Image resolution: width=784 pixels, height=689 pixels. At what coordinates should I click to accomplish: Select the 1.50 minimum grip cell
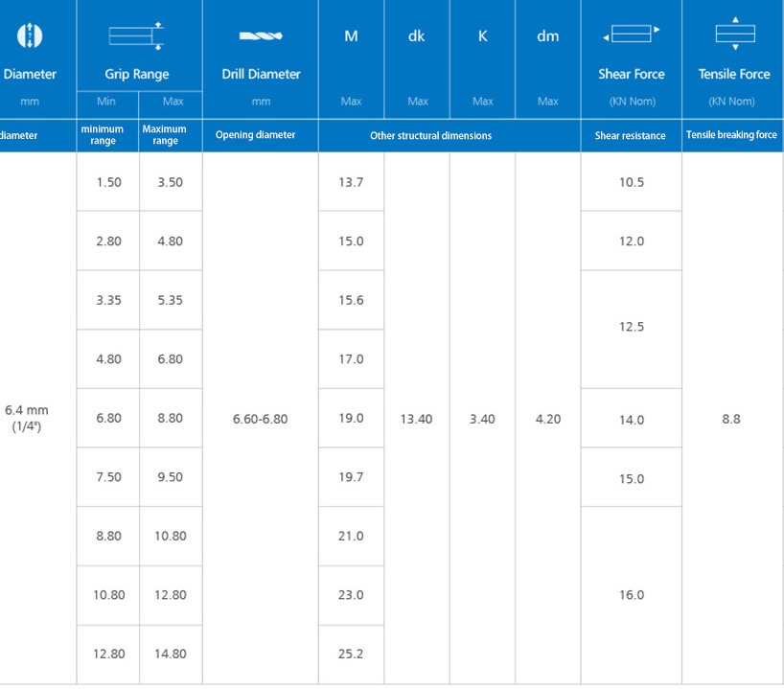click(108, 182)
